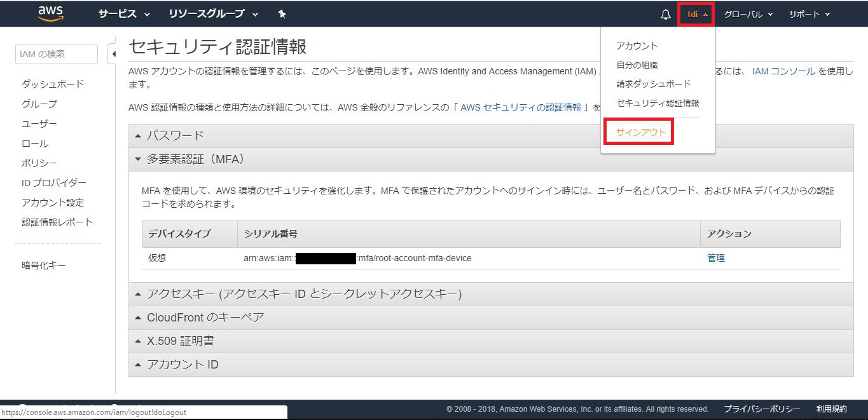Choose アカウント in the account menu

coord(637,46)
